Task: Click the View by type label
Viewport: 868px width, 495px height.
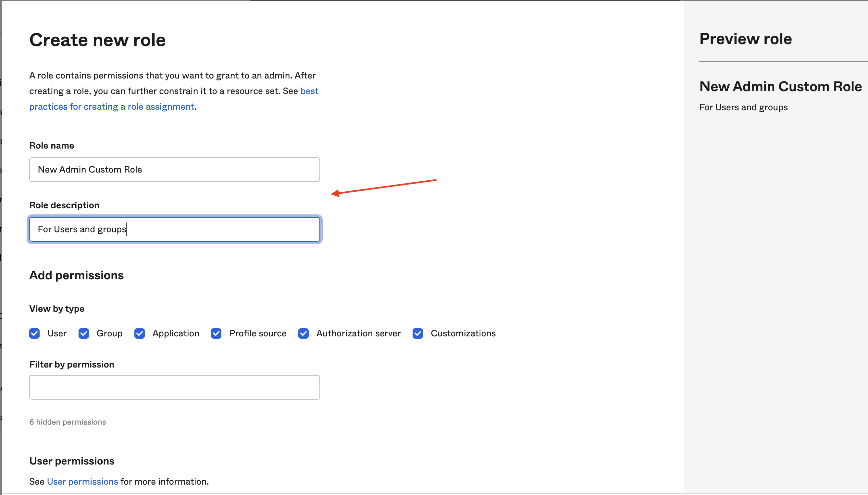Action: tap(56, 308)
